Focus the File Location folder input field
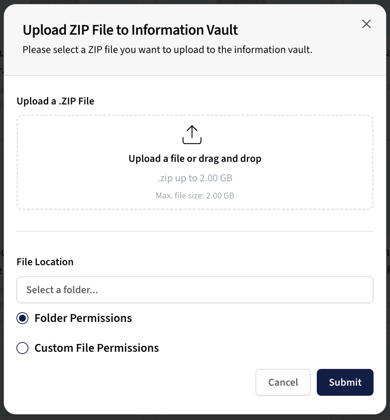 coord(195,290)
